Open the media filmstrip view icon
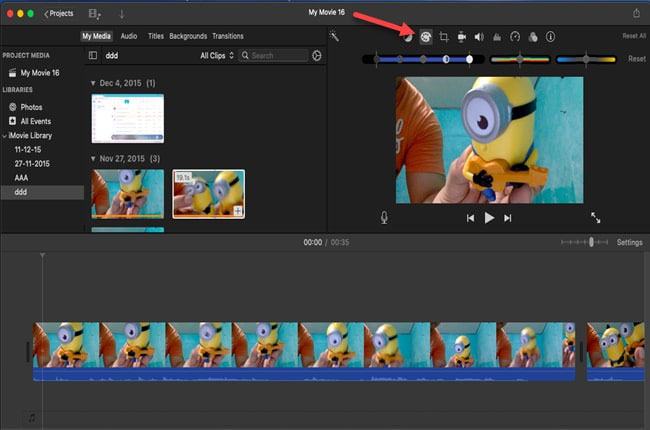 95,14
